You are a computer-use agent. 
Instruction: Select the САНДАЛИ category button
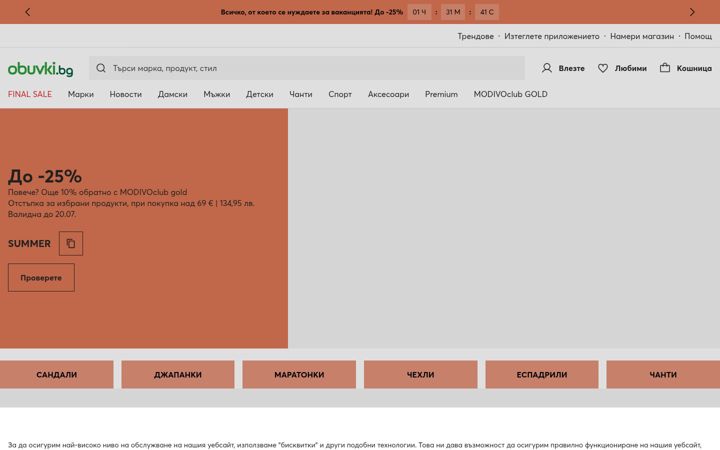point(56,374)
